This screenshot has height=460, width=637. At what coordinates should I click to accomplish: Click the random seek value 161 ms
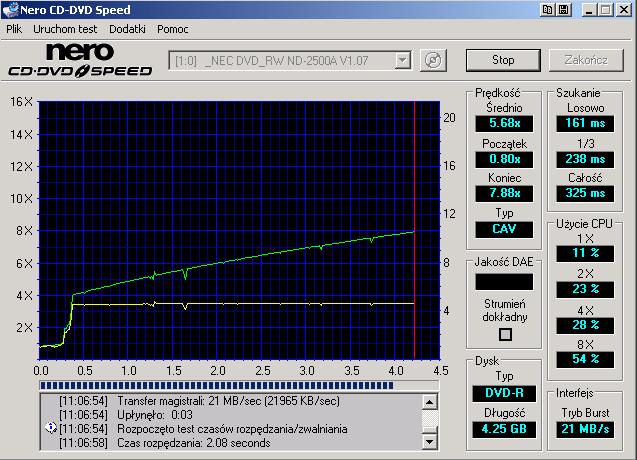click(x=585, y=123)
